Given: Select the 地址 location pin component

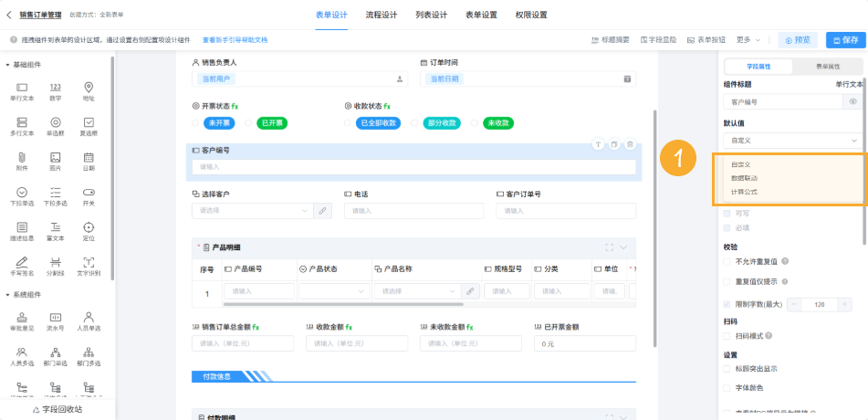Looking at the screenshot, I should point(88,88).
